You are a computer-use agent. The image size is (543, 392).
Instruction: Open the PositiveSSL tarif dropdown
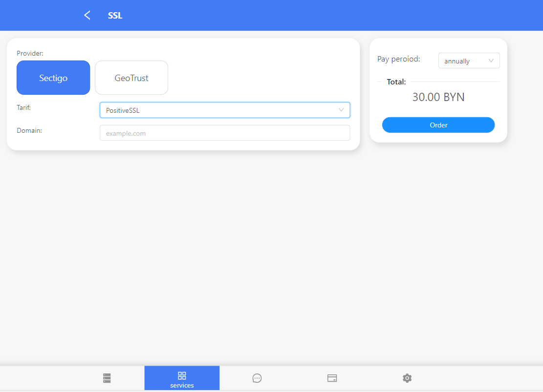(x=220, y=110)
